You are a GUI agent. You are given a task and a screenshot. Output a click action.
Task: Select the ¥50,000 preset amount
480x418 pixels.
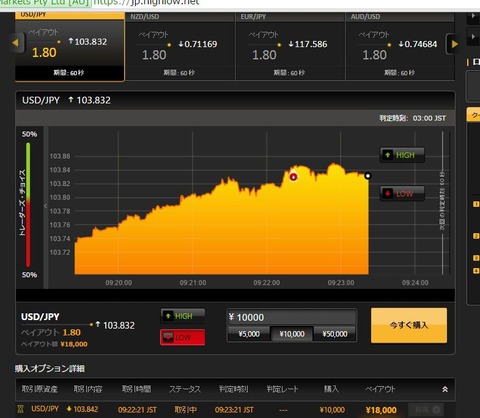tap(335, 334)
